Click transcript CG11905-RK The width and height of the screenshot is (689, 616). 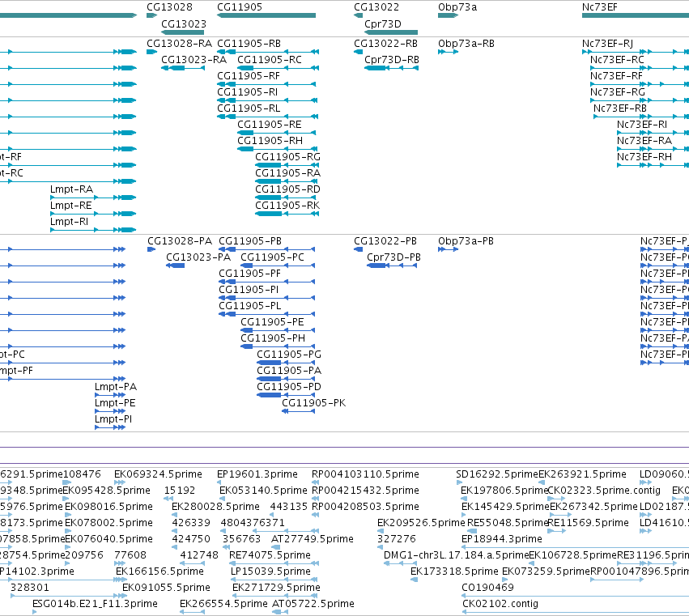coord(287,206)
